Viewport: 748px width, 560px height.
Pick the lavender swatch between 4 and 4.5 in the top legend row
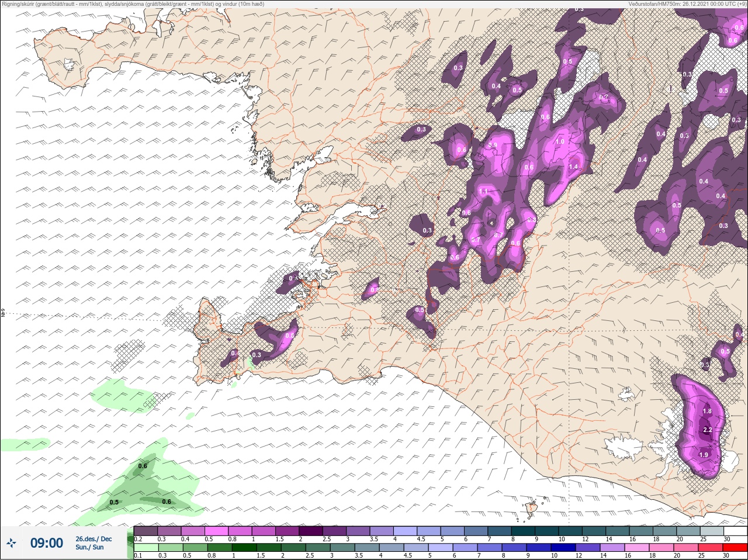406,531
